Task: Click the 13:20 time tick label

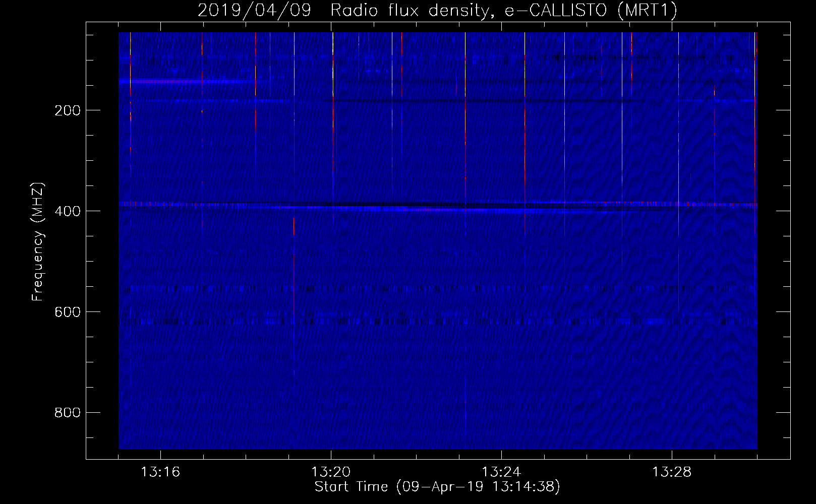Action: point(331,472)
